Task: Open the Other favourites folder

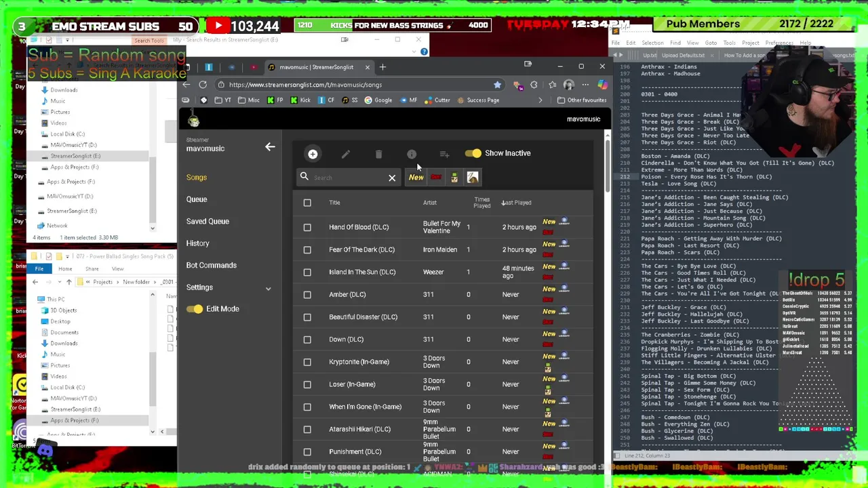Action: 582,100
